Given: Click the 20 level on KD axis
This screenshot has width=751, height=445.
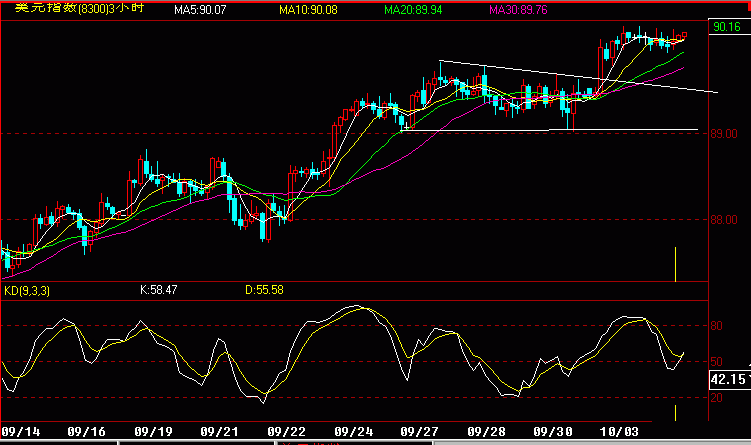Looking at the screenshot, I should 716,398.
